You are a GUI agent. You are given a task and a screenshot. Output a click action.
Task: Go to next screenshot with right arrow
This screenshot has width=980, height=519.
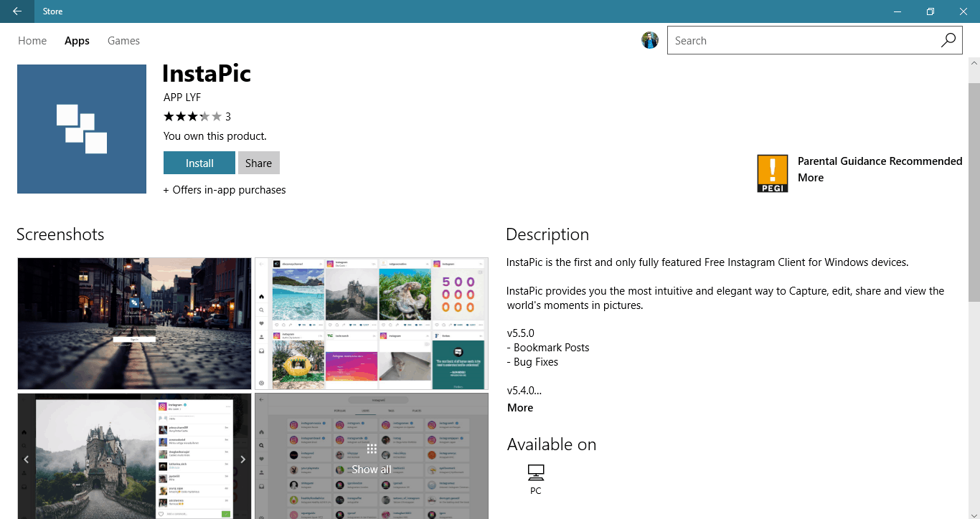242,460
